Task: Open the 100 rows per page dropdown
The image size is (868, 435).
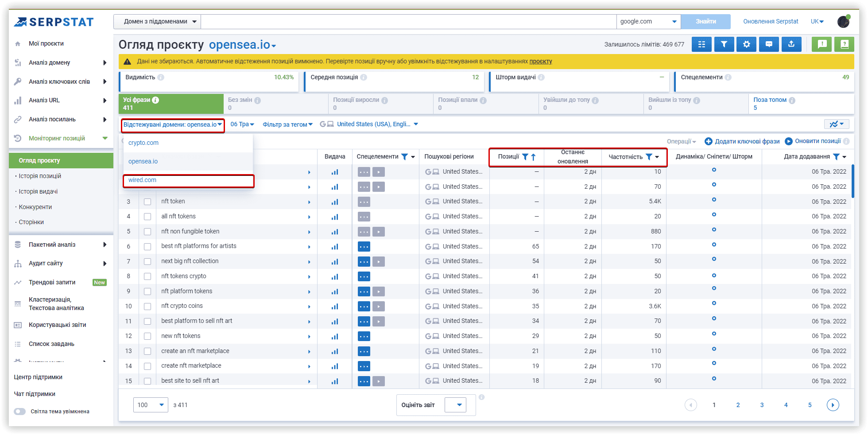Action: 151,405
